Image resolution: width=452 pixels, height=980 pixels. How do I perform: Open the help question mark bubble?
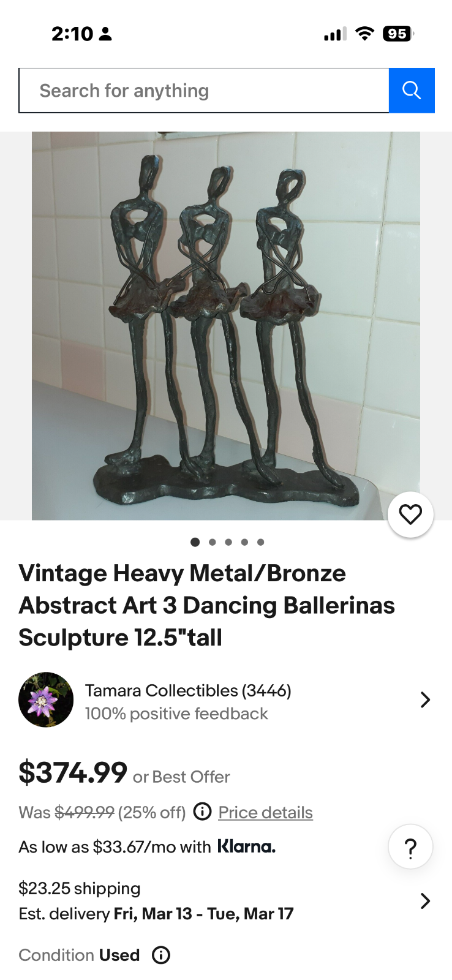point(410,847)
